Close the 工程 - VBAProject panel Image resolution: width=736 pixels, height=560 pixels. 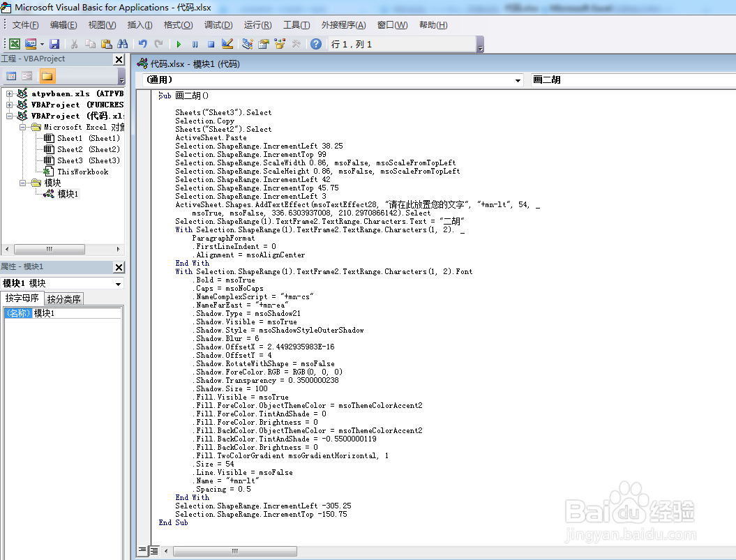coord(119,59)
